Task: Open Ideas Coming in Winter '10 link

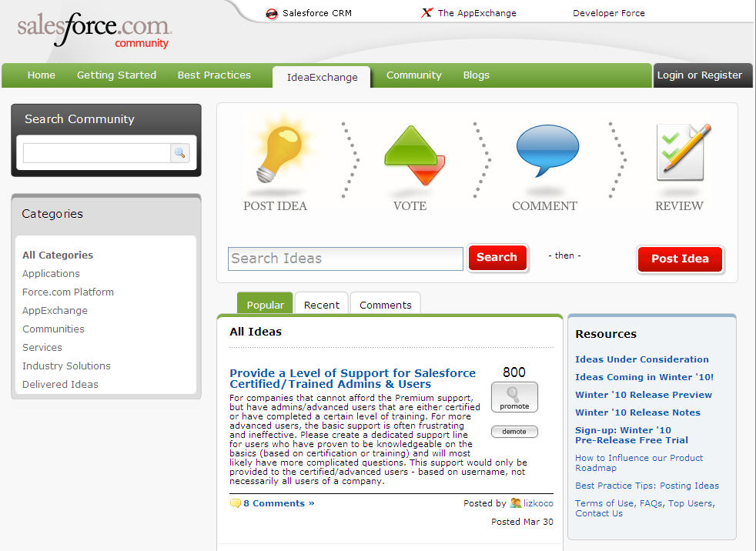Action: coord(644,377)
